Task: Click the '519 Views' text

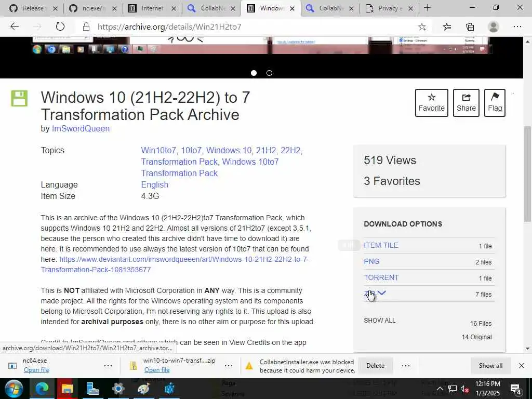Action: click(390, 160)
